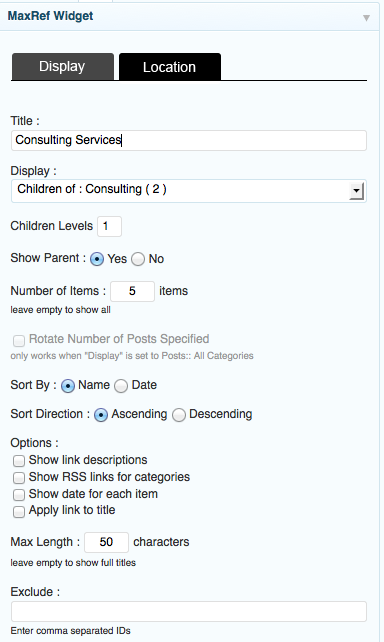Sort by Date radio option

click(x=121, y=386)
